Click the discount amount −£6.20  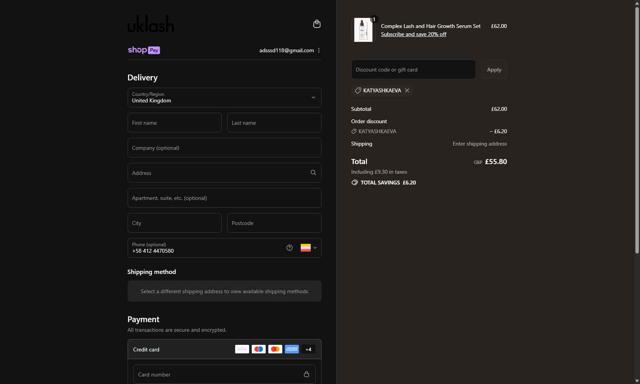[x=498, y=131]
